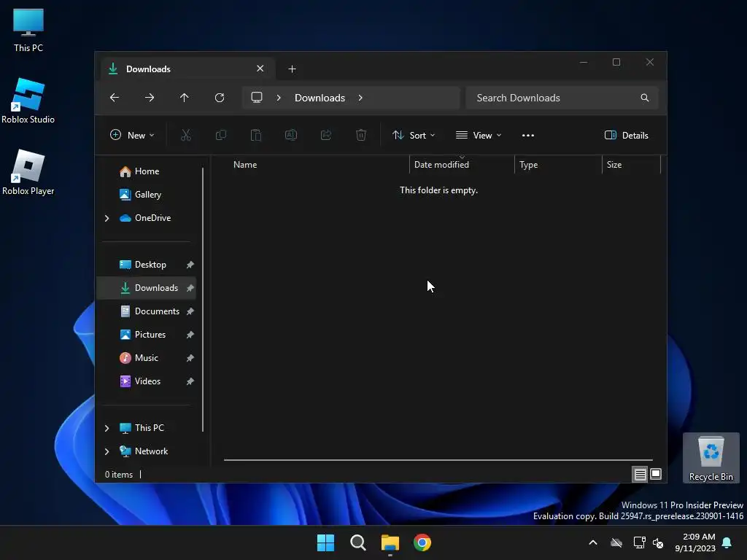The image size is (747, 560).
Task: Open taskbar Search
Action: click(357, 542)
